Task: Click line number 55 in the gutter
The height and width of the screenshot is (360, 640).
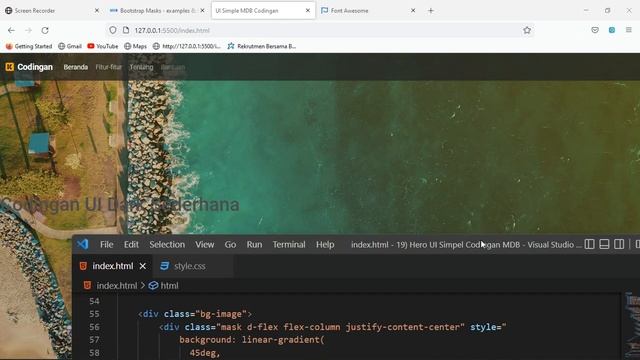Action: 94,314
